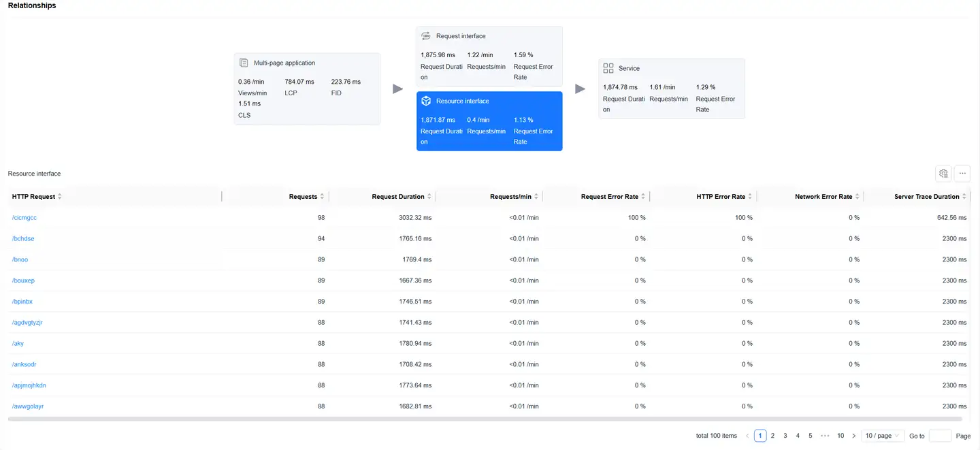Sort by Request Duration using sort arrows

429,197
